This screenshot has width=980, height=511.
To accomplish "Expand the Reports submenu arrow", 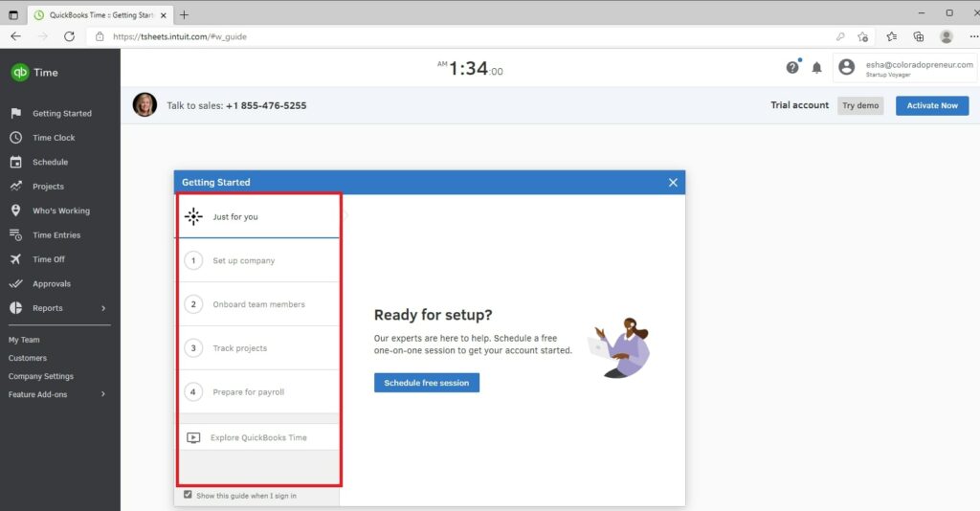I will [103, 308].
